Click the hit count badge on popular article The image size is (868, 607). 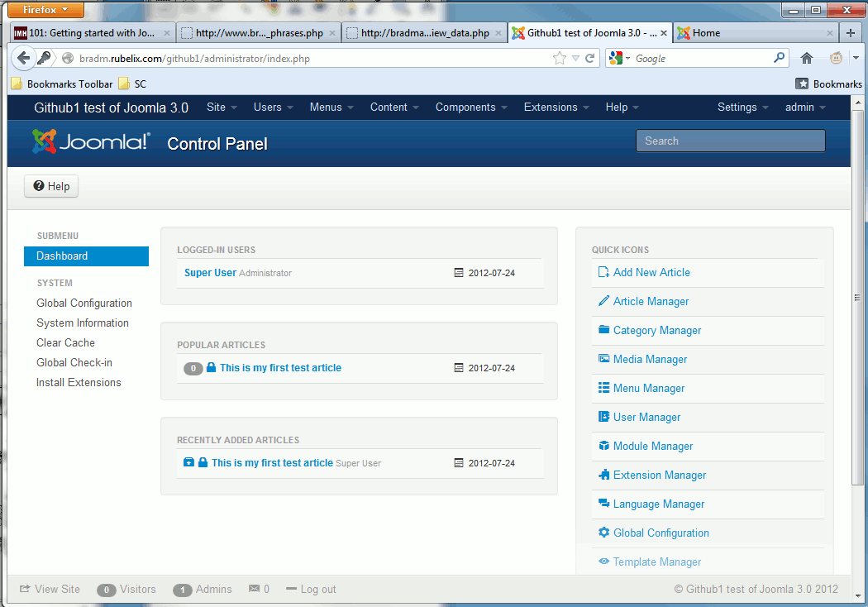[x=193, y=368]
